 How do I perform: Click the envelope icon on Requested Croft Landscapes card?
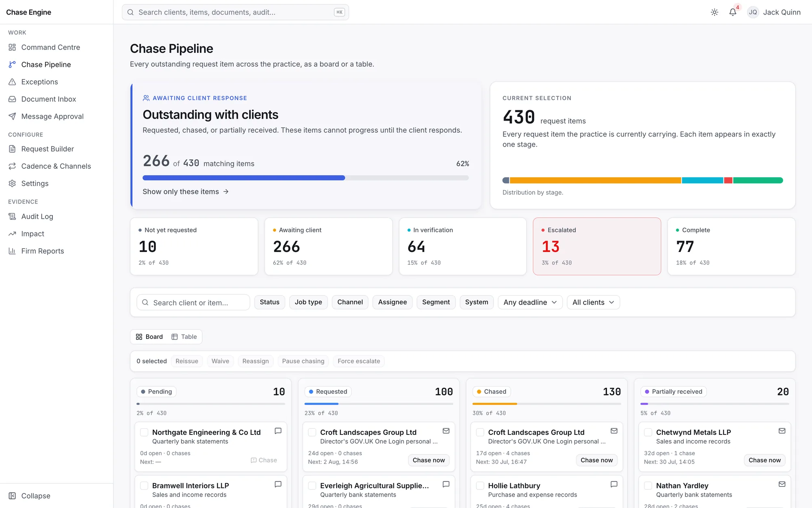tap(446, 431)
